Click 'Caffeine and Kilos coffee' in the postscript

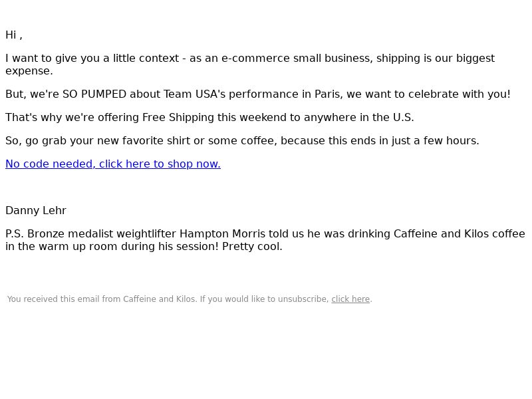tap(460, 234)
